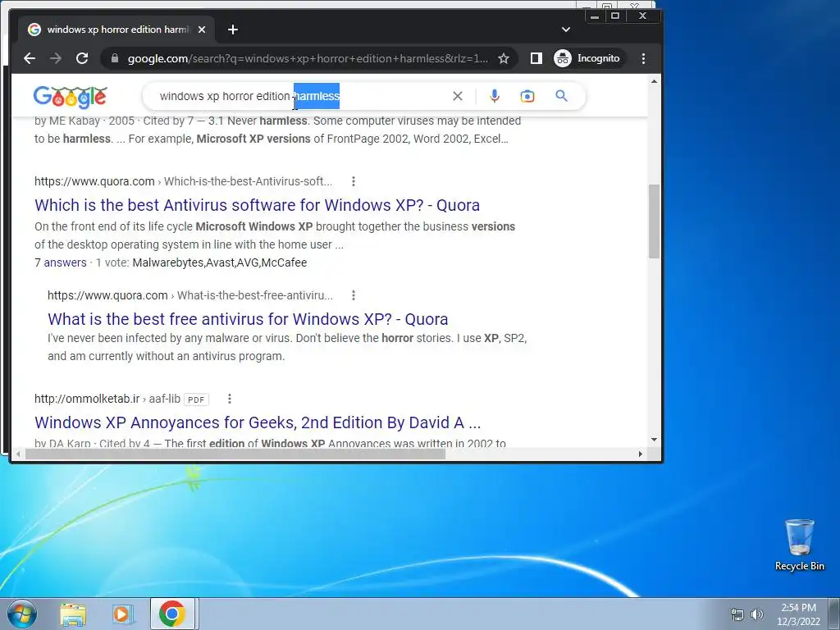Click the Chrome taskbar icon
Screen dimensions: 840x630
(x=172, y=614)
